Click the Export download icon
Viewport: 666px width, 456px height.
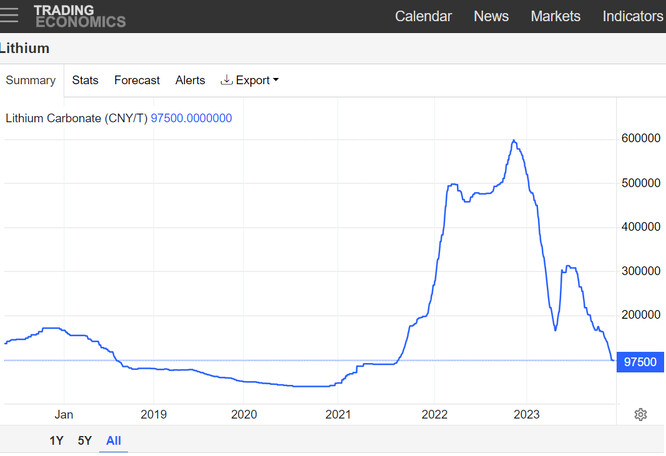pyautogui.click(x=226, y=80)
